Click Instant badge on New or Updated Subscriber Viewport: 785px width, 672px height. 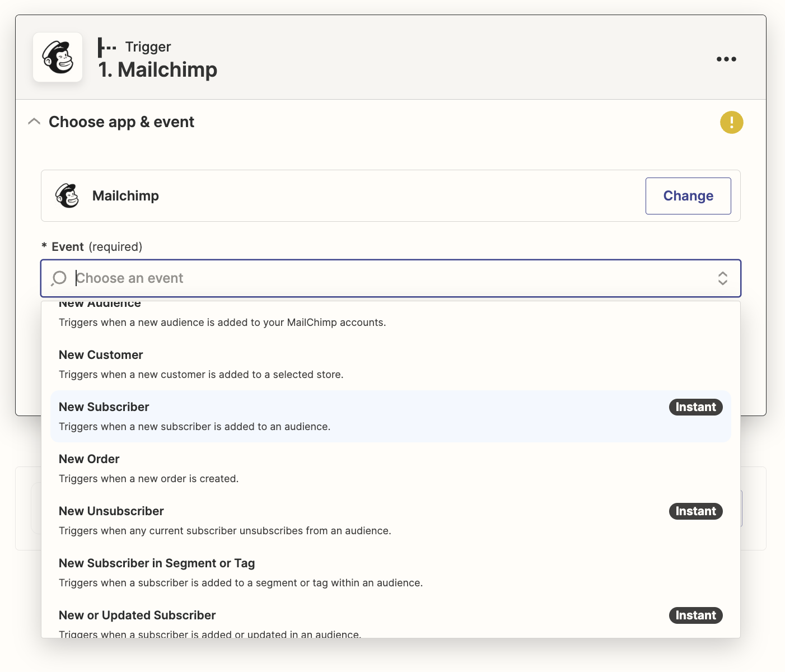point(695,615)
